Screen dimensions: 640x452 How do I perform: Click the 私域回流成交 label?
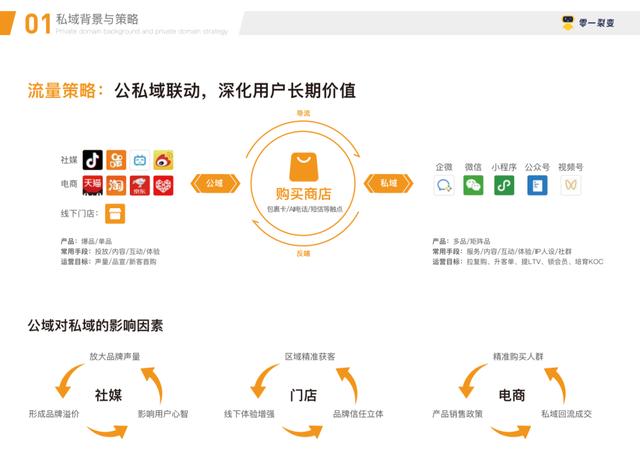coord(566,414)
